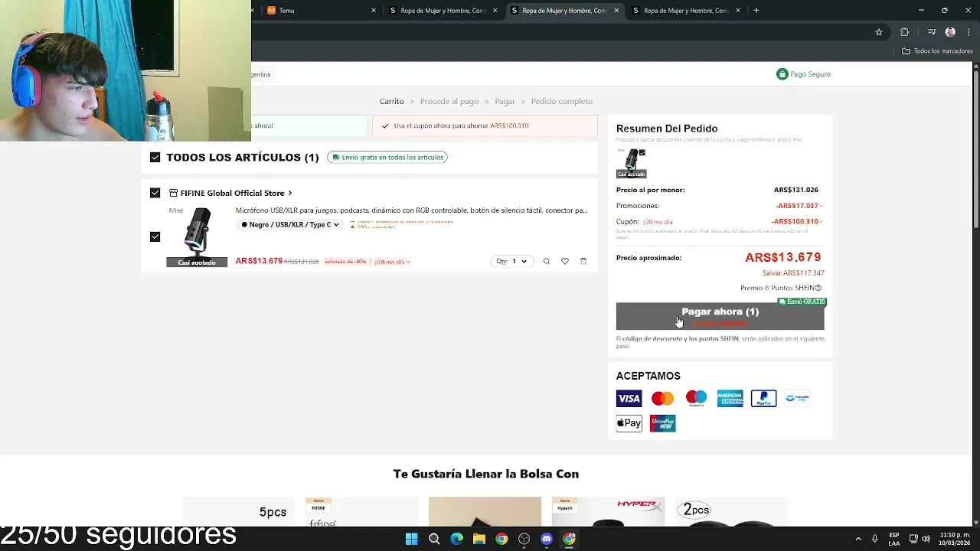Click the Envío gratis en todos los artículos badge
The image size is (980, 551).
[387, 157]
